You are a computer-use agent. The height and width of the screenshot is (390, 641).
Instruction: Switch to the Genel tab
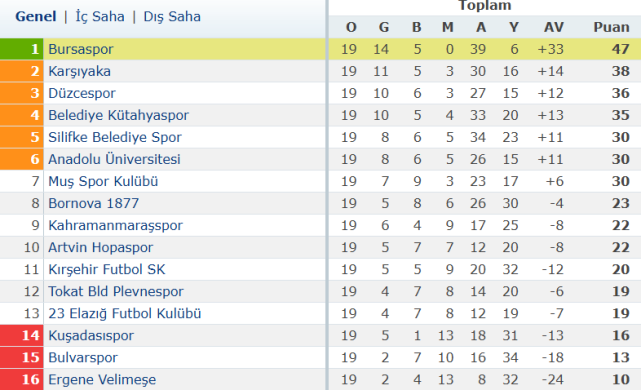(36, 16)
